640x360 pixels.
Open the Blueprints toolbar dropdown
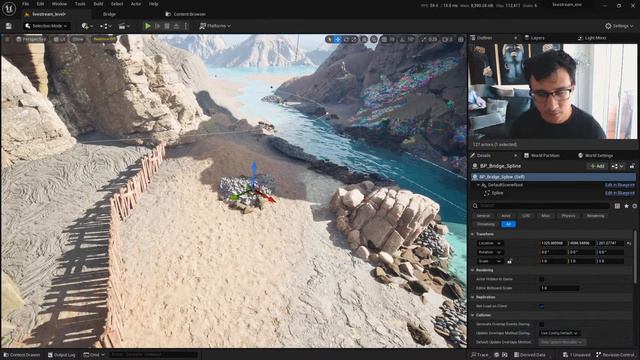pos(105,26)
